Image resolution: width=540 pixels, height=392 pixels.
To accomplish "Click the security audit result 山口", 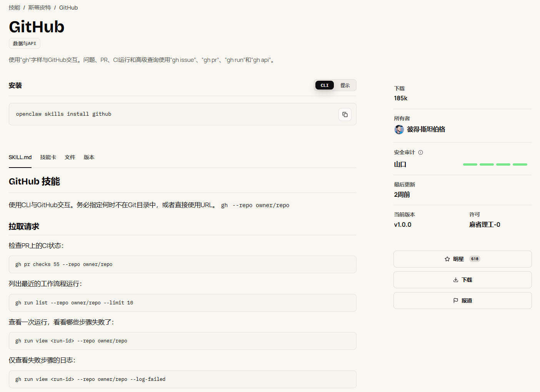I will point(400,164).
